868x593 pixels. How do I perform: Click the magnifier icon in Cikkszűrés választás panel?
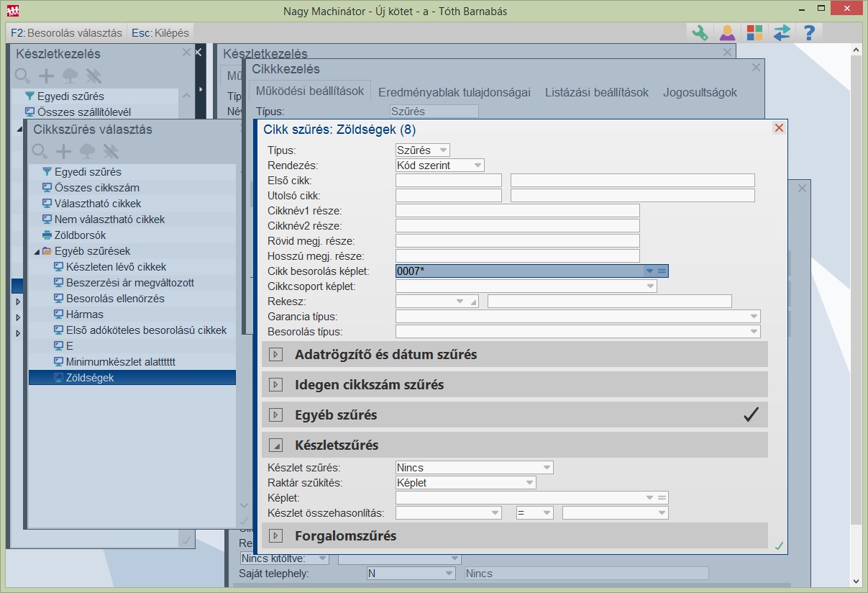pyautogui.click(x=40, y=151)
